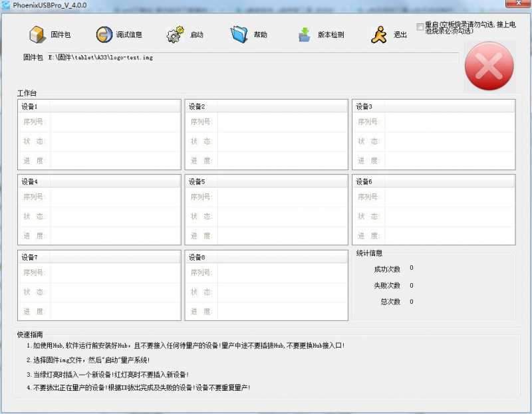Open the 帮助 help book icon
Viewport: 532px width, 414px height.
coord(239,35)
